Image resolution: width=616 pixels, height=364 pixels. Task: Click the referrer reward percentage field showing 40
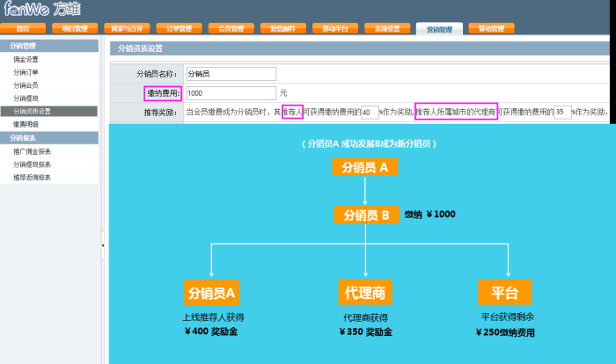click(x=370, y=112)
